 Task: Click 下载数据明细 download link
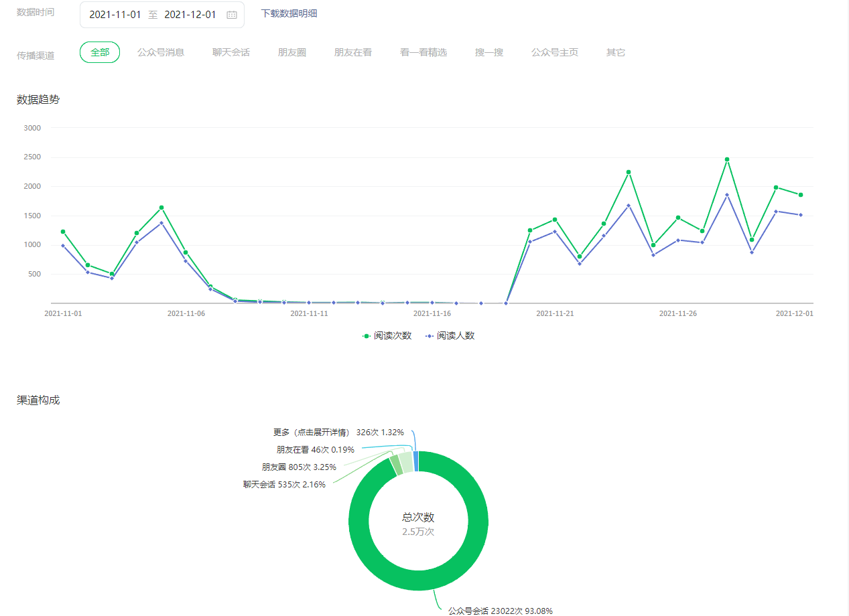pos(289,13)
